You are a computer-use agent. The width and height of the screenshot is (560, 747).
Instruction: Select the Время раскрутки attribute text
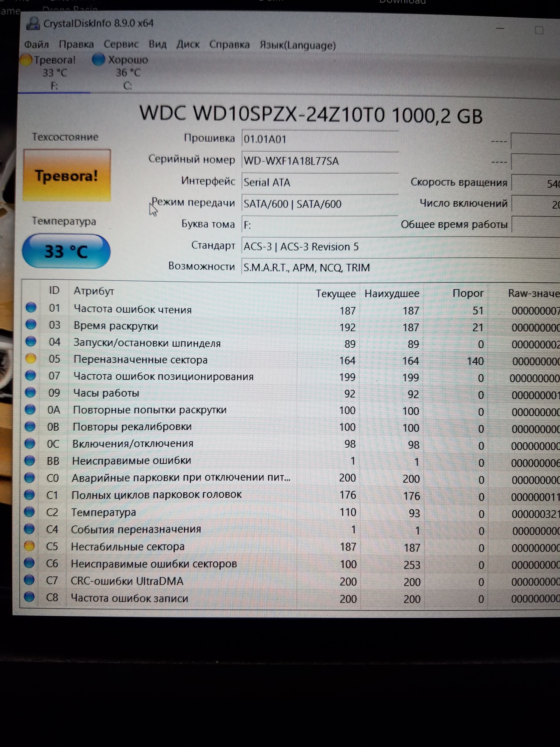tap(116, 326)
